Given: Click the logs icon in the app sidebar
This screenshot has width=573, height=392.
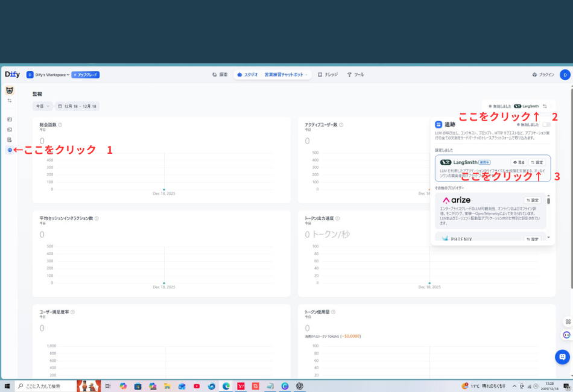Looking at the screenshot, I should click(9, 139).
